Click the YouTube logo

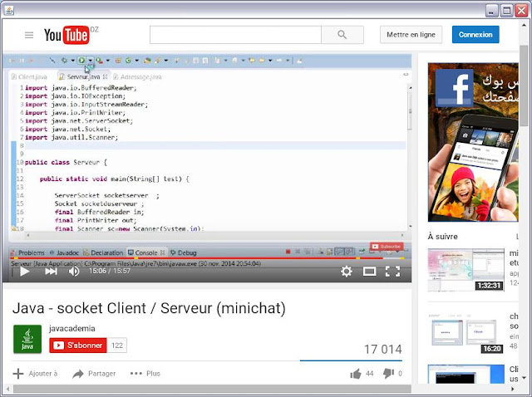pyautogui.click(x=67, y=35)
